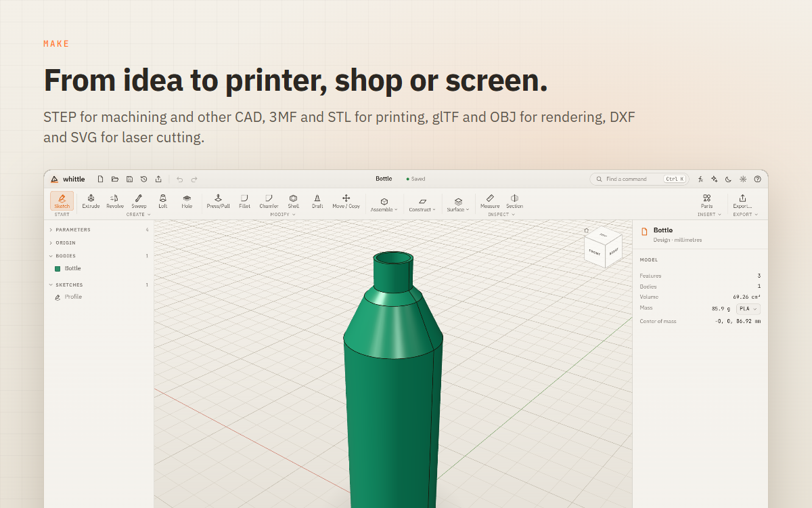Select the Sketch tool
Viewport: 812px width, 508px height.
click(62, 201)
